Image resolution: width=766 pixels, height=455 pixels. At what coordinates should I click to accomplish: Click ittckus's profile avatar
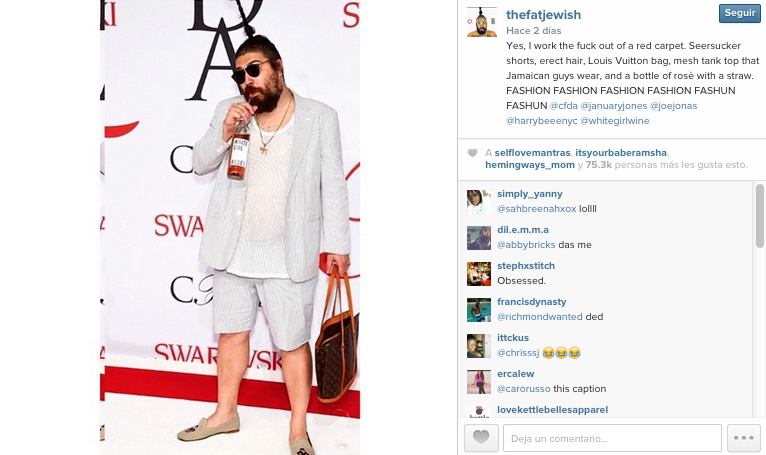pos(479,346)
